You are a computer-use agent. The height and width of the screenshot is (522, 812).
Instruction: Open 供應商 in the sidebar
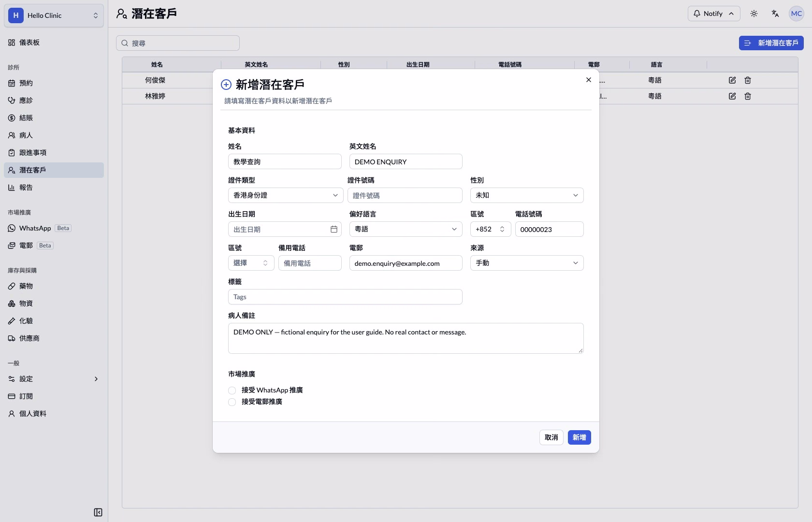pos(54,338)
